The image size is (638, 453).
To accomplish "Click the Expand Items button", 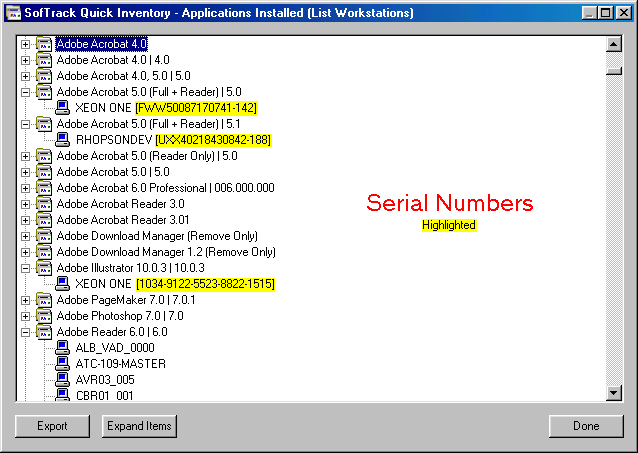I will [139, 426].
